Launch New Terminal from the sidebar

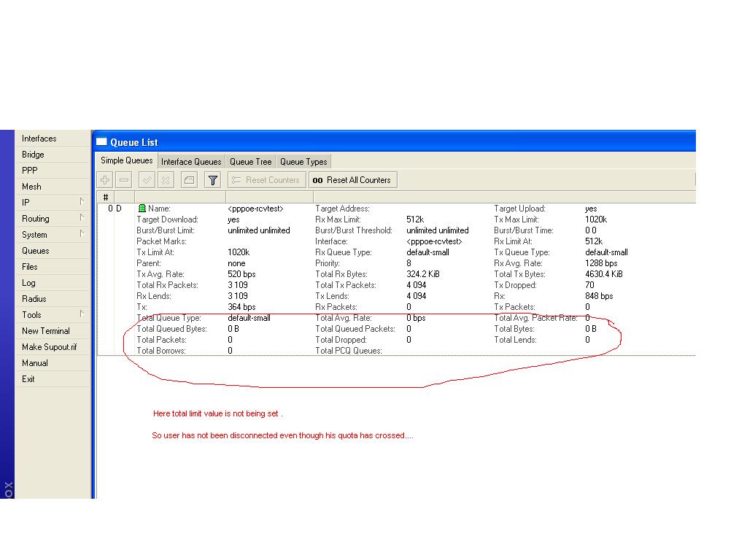[53, 331]
